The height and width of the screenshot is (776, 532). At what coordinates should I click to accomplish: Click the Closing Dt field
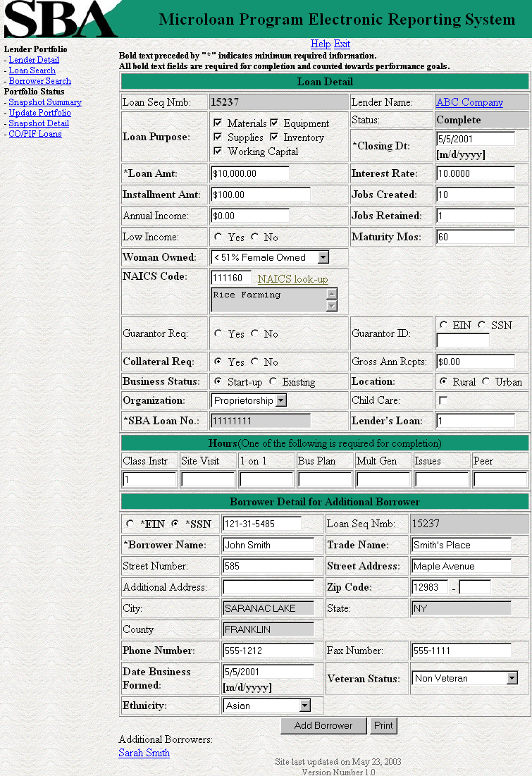(476, 139)
